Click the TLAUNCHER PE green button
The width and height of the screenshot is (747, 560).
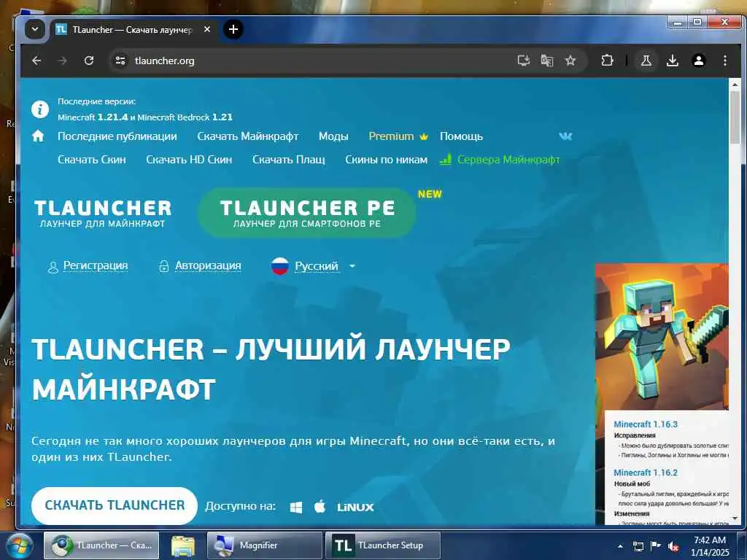click(307, 213)
